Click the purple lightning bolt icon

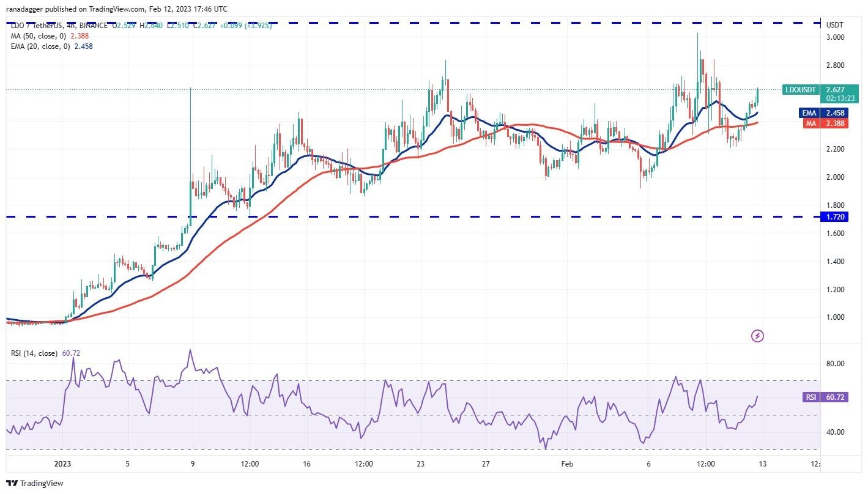coord(757,336)
